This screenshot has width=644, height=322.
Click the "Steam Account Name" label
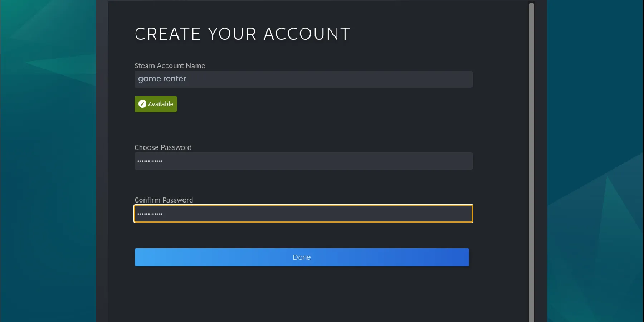(170, 66)
